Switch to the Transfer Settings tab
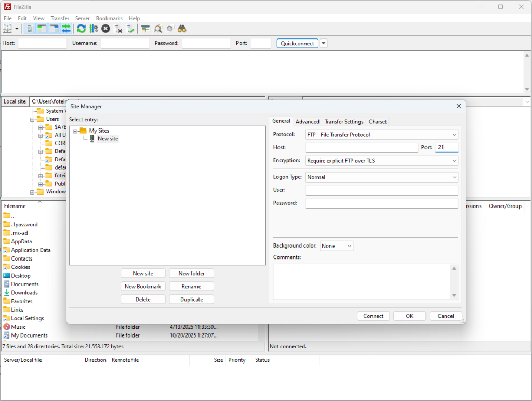The width and height of the screenshot is (532, 401). pyautogui.click(x=344, y=122)
